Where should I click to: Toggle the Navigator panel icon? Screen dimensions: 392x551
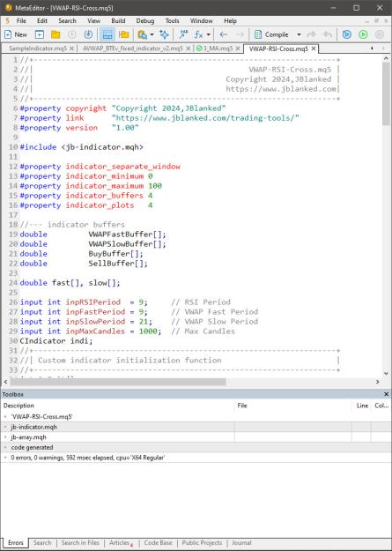click(x=123, y=34)
